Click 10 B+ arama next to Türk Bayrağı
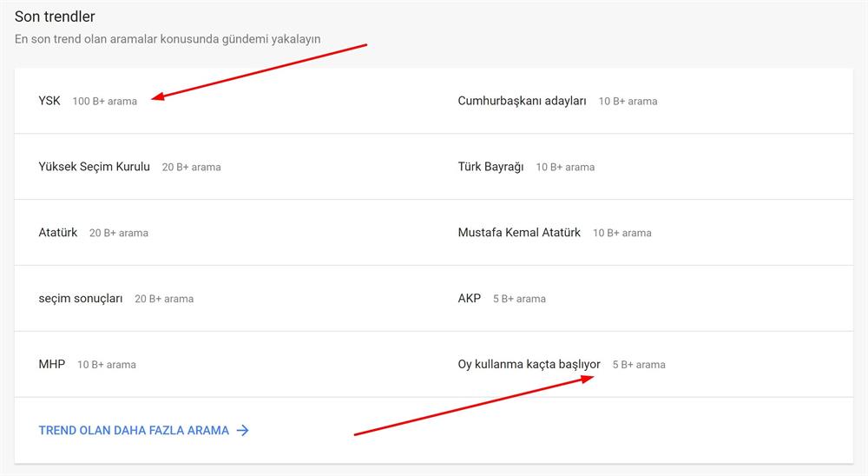This screenshot has width=868, height=476. point(565,168)
